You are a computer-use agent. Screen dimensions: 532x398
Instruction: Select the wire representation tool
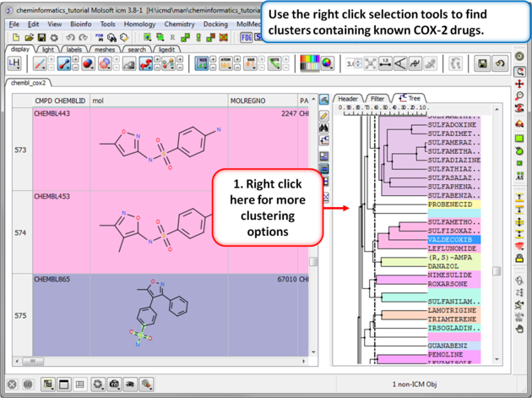[39, 64]
